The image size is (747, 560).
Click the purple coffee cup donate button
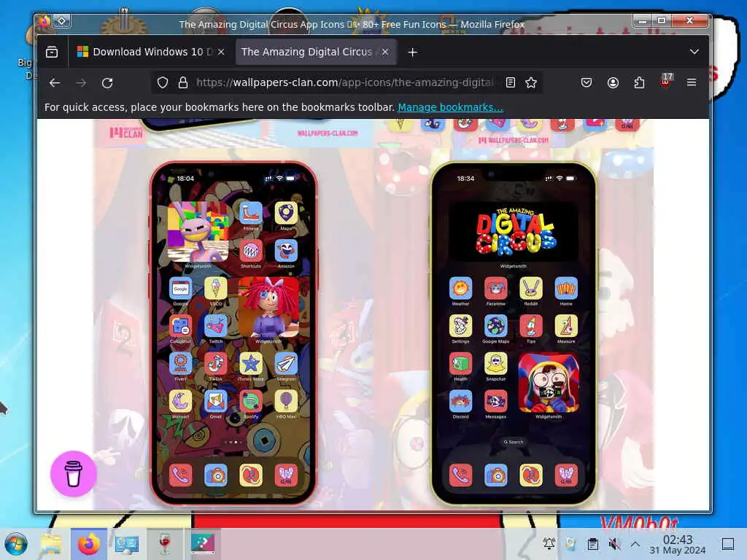pos(74,474)
